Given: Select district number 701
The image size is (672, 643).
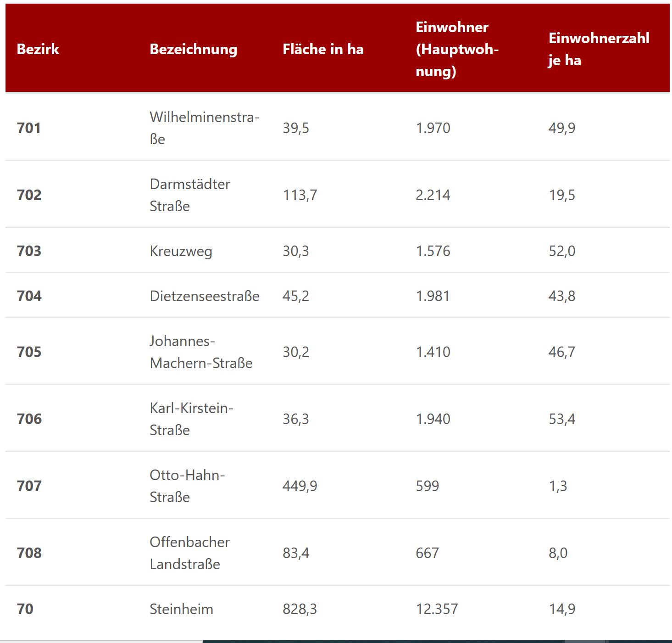Looking at the screenshot, I should coord(29,128).
